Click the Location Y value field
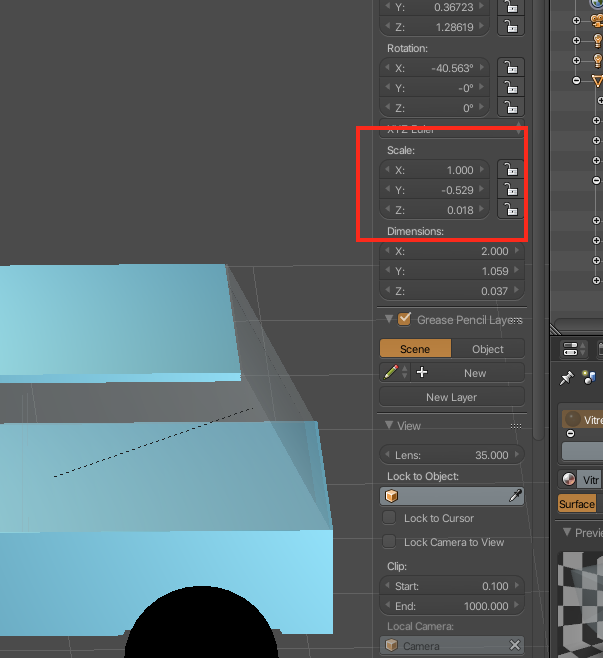Image resolution: width=603 pixels, height=658 pixels. tap(434, 7)
